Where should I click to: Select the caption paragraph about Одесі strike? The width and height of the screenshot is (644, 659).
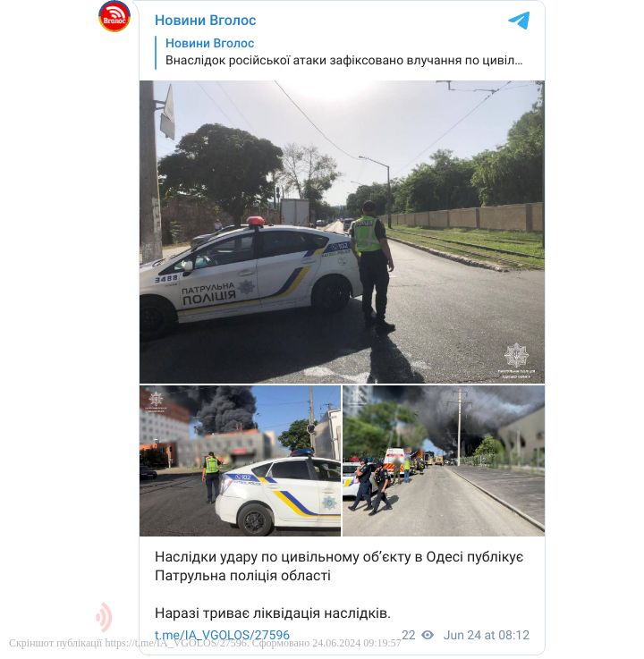pyautogui.click(x=339, y=566)
